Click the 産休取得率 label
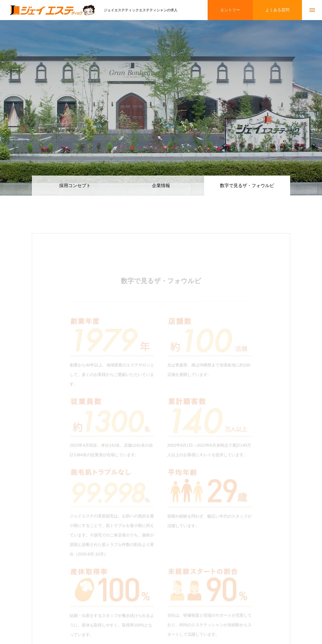 coord(89,572)
